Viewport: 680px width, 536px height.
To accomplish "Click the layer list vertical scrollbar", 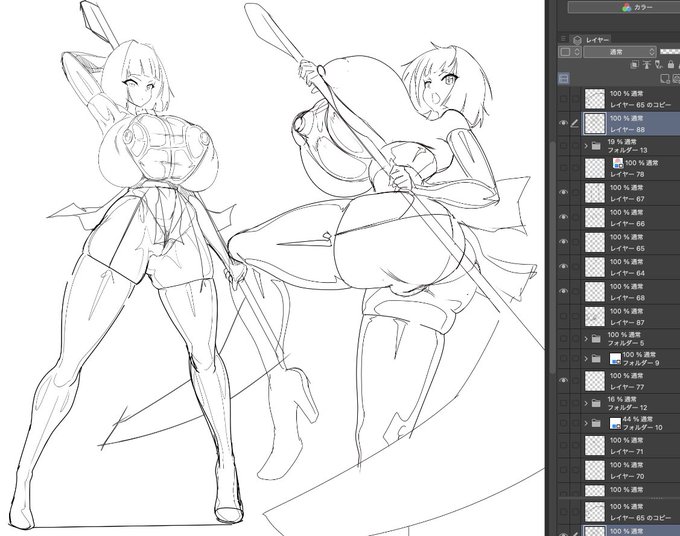I will (552, 256).
